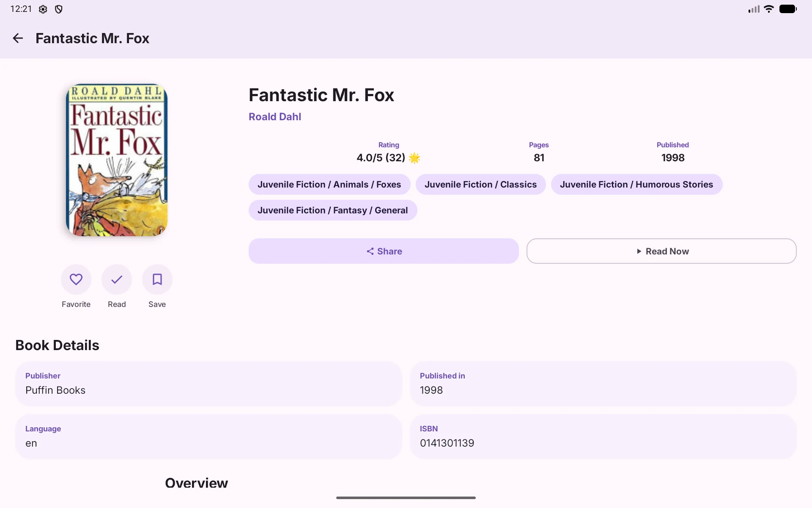This screenshot has width=812, height=508.
Task: Select Juvenile Fiction / Classics chip
Action: (x=481, y=185)
